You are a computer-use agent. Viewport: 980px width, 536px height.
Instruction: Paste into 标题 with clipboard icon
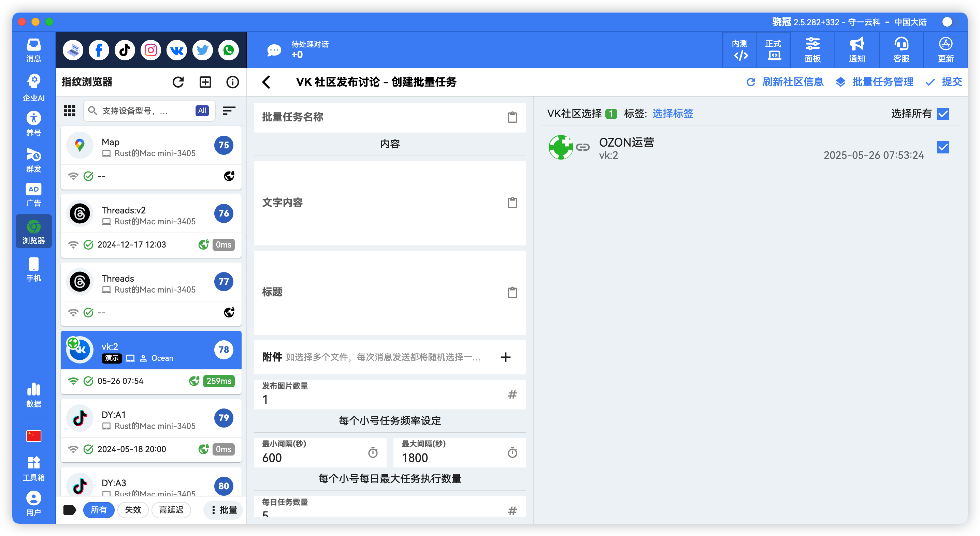click(x=512, y=292)
